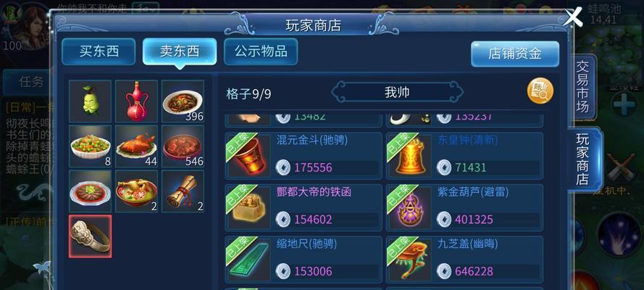Switch to the 买东西 tab
This screenshot has width=644, height=290.
99,51
